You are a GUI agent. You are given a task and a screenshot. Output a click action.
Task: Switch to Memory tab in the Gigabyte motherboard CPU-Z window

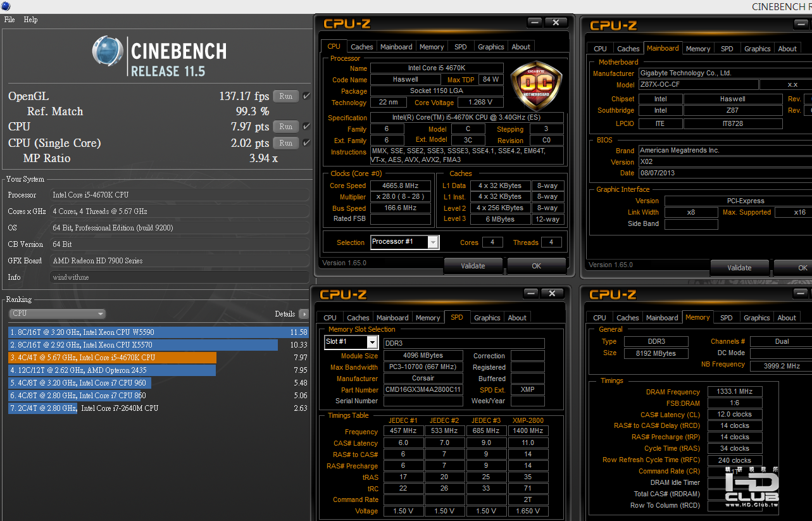pos(698,49)
